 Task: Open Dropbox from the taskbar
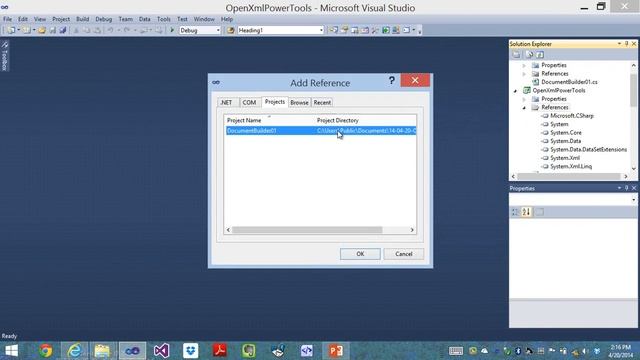(x=191, y=351)
